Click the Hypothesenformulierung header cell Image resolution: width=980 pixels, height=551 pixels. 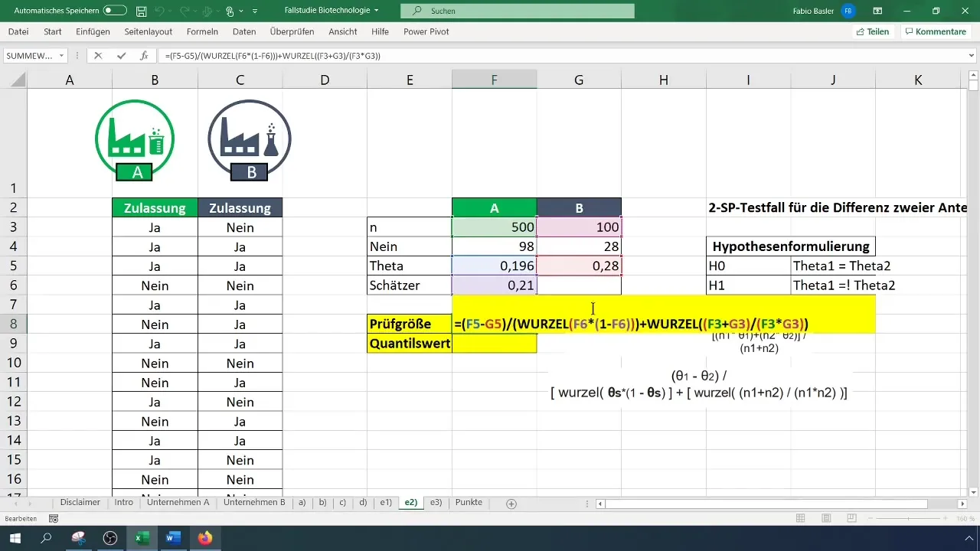(x=791, y=246)
